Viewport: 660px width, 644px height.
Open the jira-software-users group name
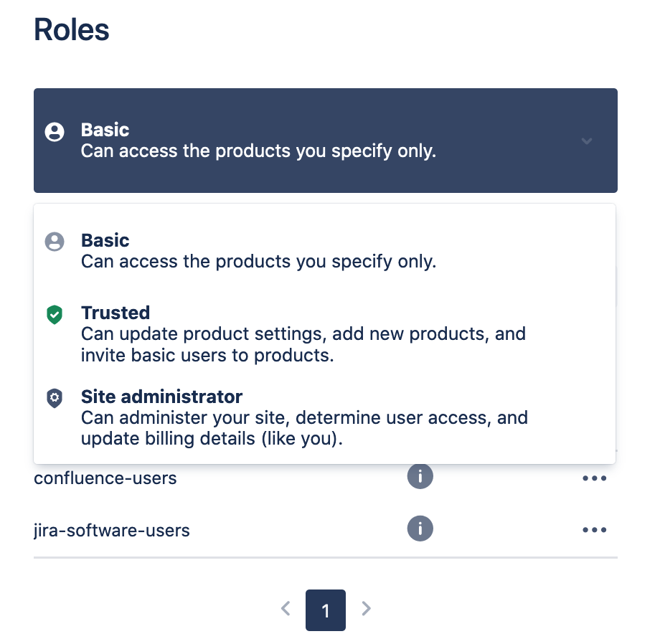tap(112, 531)
